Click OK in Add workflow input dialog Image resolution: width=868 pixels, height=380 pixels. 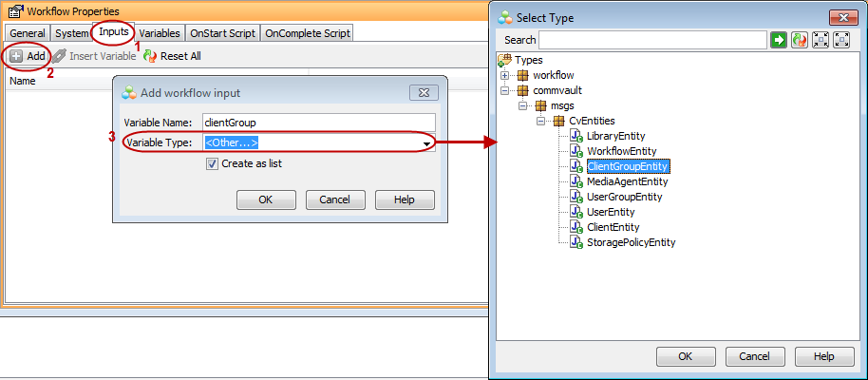[265, 199]
